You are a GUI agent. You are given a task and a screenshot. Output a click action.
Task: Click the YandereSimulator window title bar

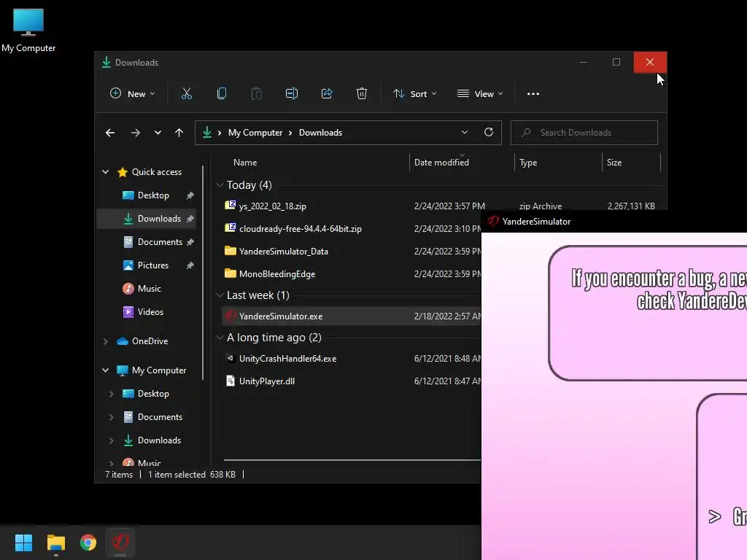(614, 222)
